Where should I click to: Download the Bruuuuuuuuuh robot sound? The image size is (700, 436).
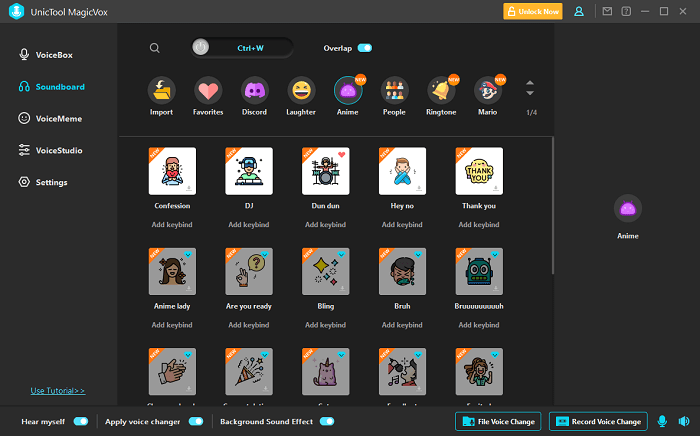click(x=496, y=289)
